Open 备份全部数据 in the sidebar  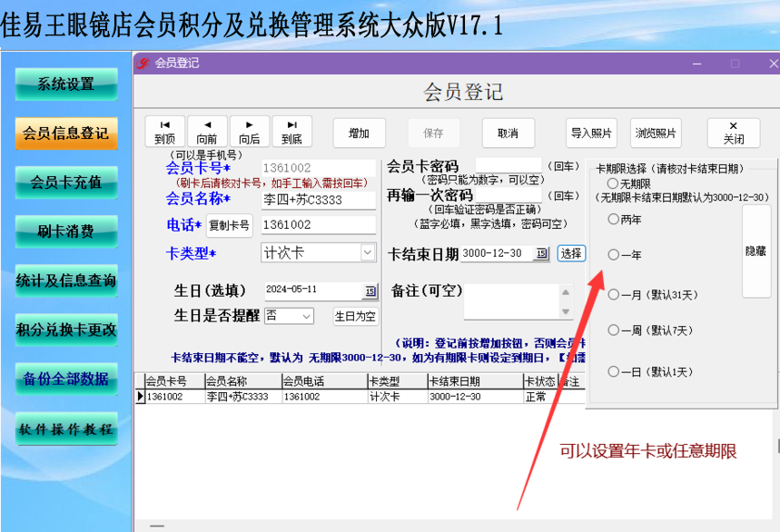[66, 379]
